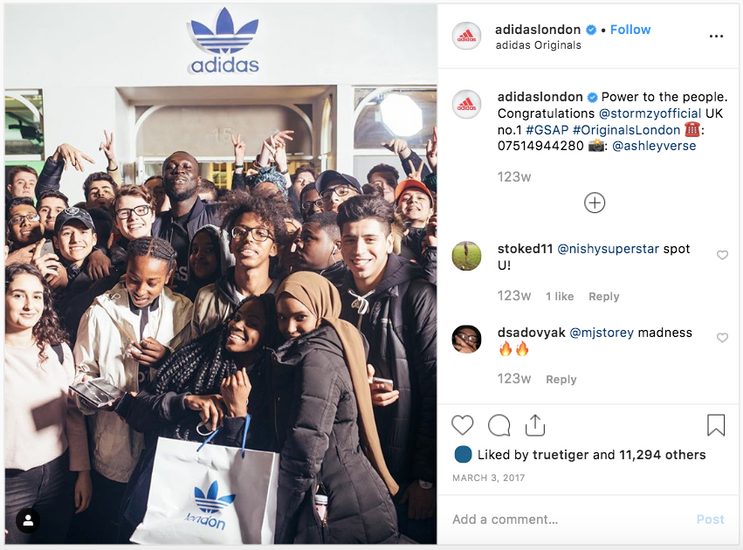Focus the Add a comment field

(569, 520)
